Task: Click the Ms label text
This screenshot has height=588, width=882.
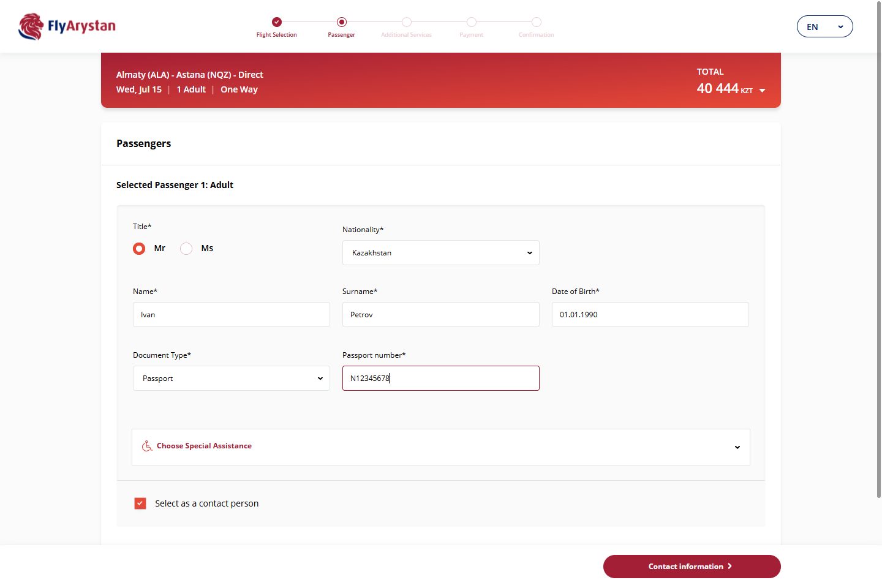Action: [207, 248]
